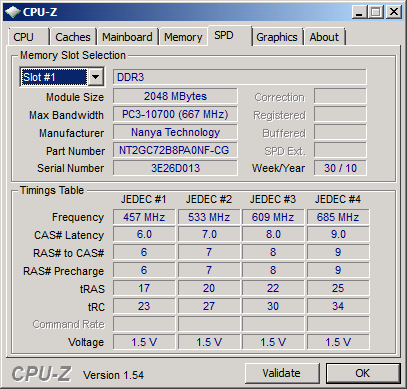Open the Caches tab
The height and width of the screenshot is (389, 407).
[x=73, y=37]
